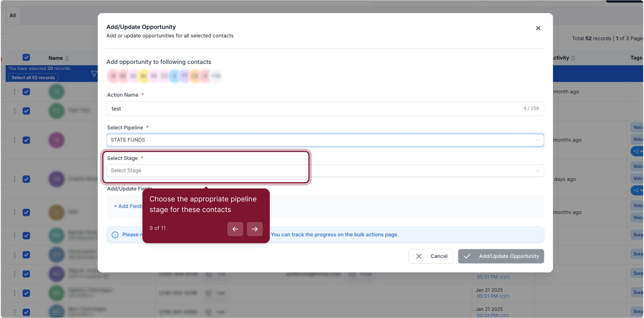Viewport: 644px width, 318px height.
Task: Close the Add/Update Opportunity dialog
Action: pos(538,28)
